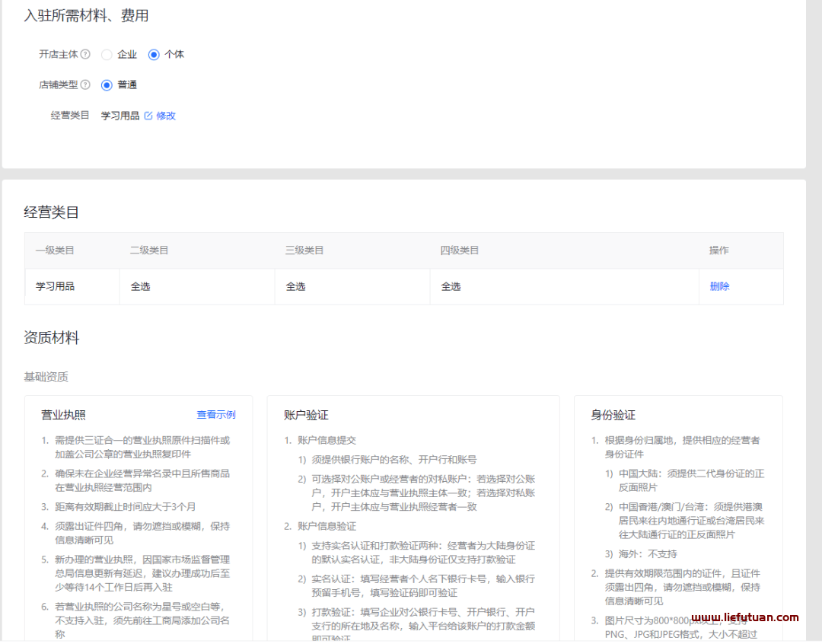Image resolution: width=822 pixels, height=644 pixels.
Task: Click 全选 under the 二级类目 column
Action: (141, 286)
